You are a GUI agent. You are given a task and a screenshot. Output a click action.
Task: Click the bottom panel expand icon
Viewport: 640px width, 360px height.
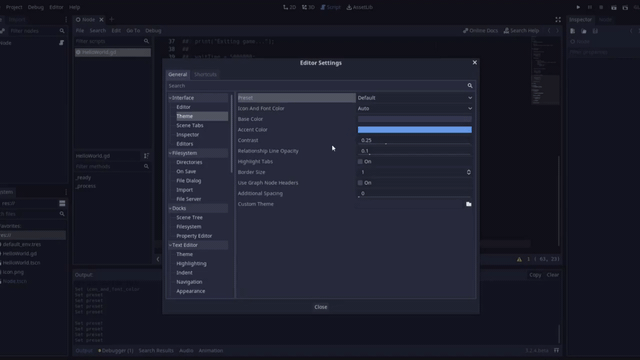point(556,351)
